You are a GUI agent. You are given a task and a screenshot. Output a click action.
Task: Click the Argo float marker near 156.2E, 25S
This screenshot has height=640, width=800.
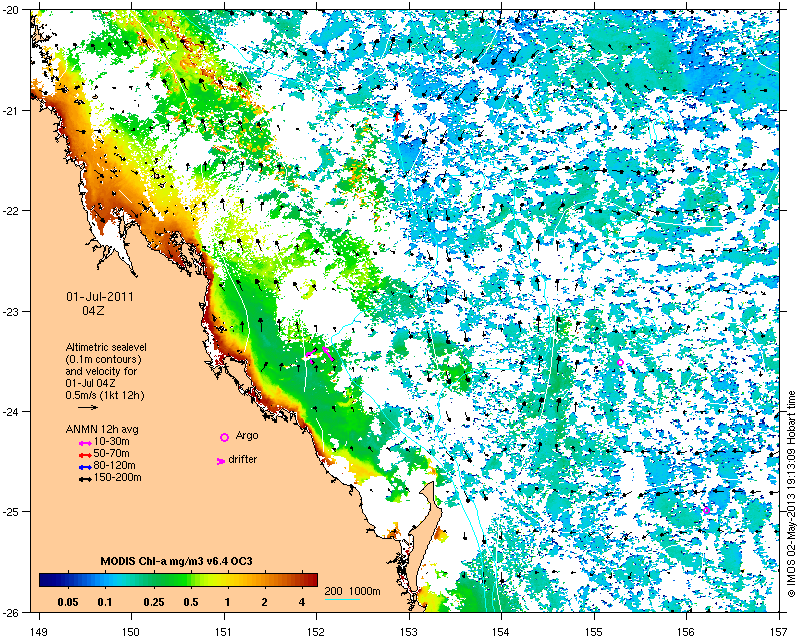click(706, 510)
